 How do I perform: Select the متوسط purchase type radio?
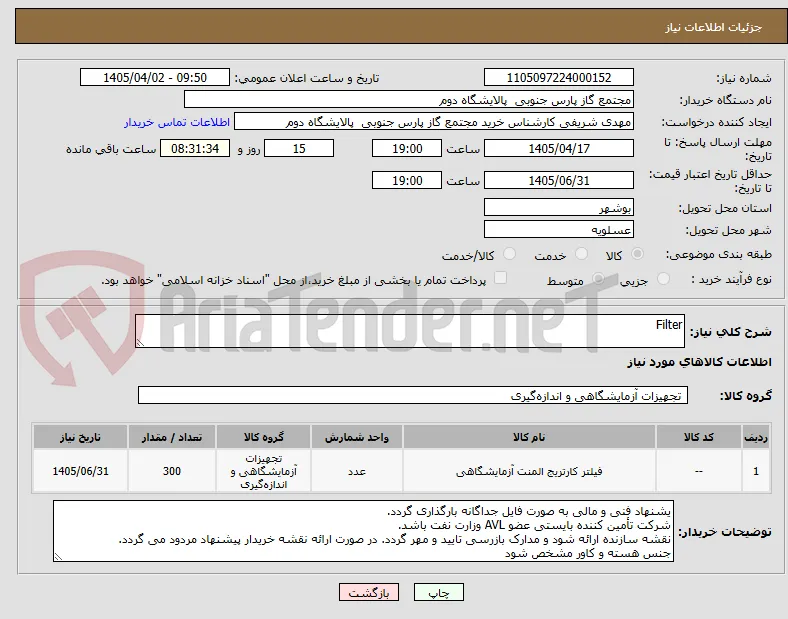598,278
